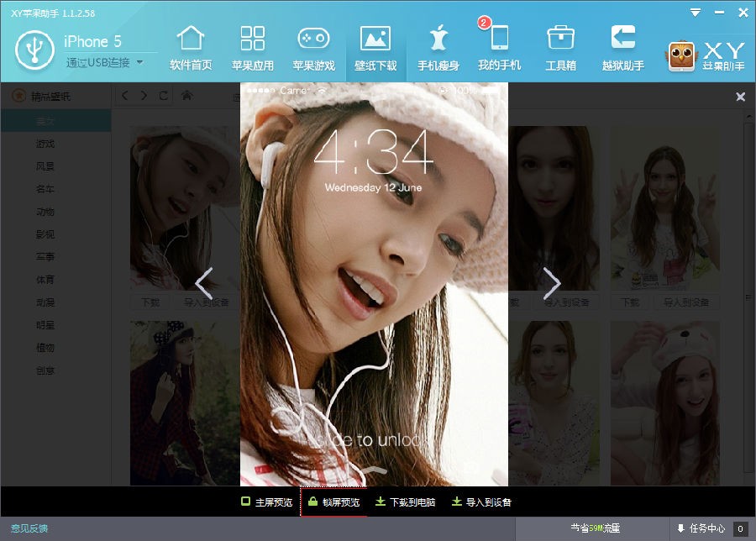
Task: Close the wallpaper preview overlay
Action: click(741, 97)
